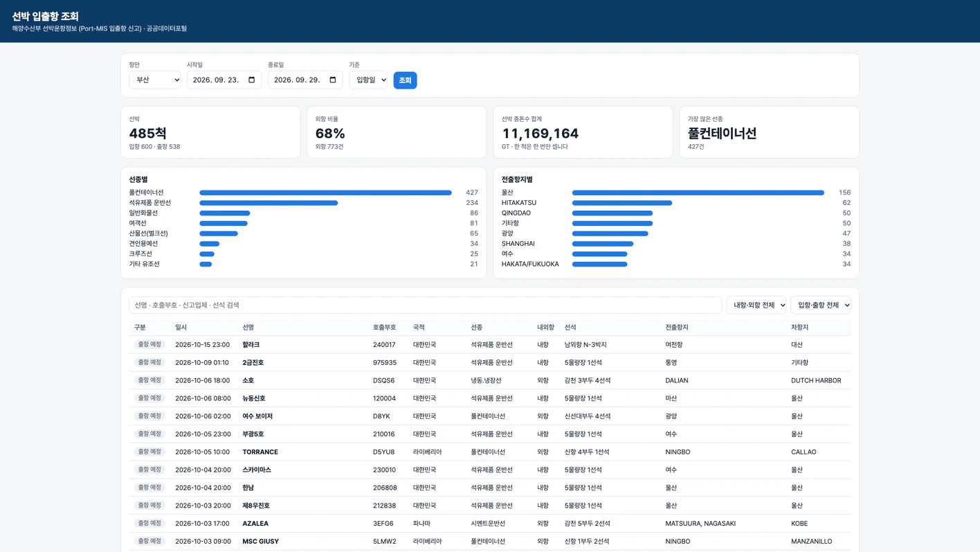
Task: Click the 전출항지 column header
Action: pyautogui.click(x=677, y=328)
